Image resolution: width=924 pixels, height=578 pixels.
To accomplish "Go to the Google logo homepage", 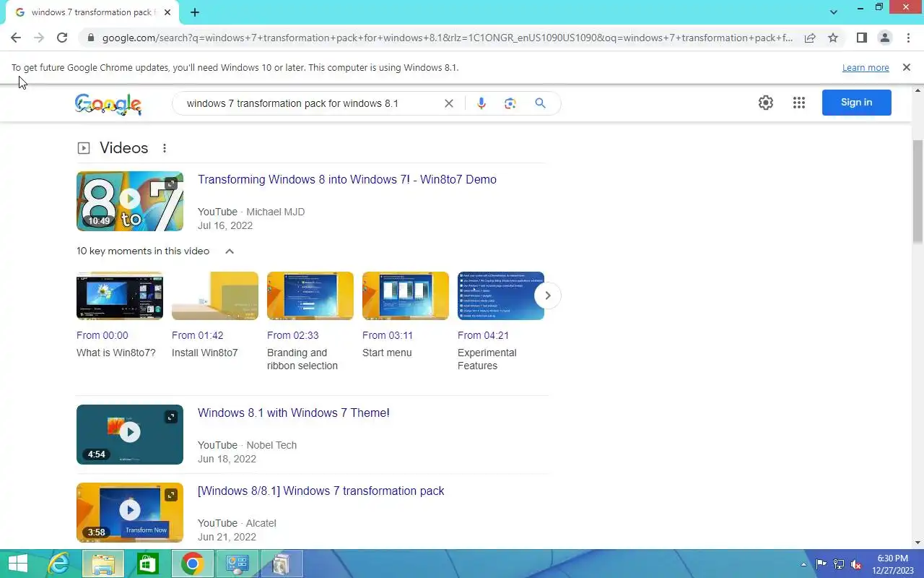I will coord(108,104).
